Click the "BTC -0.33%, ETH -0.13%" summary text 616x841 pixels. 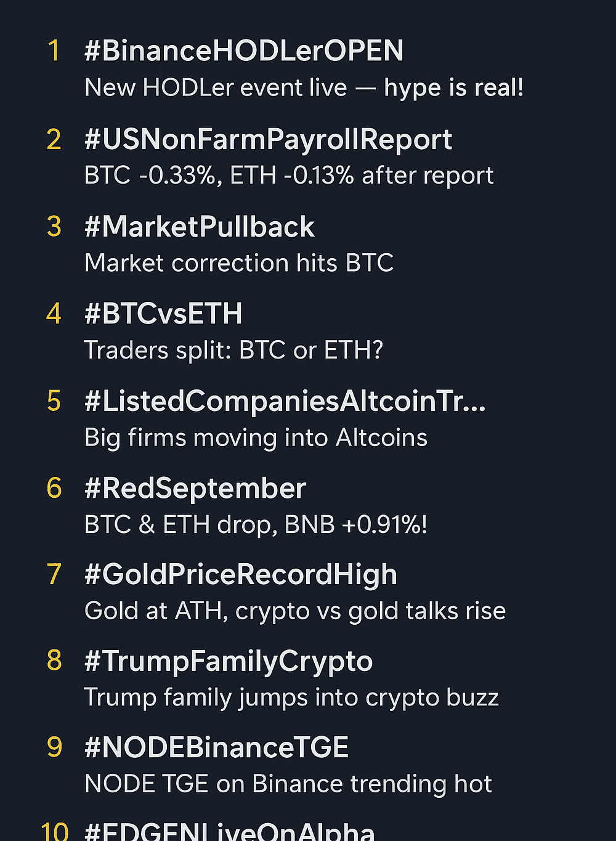[x=288, y=176]
